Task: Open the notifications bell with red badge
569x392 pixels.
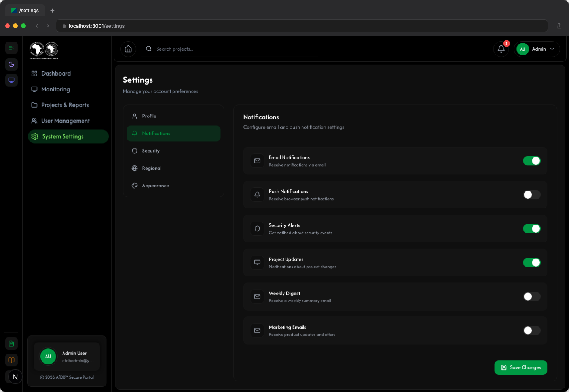Action: tap(501, 49)
